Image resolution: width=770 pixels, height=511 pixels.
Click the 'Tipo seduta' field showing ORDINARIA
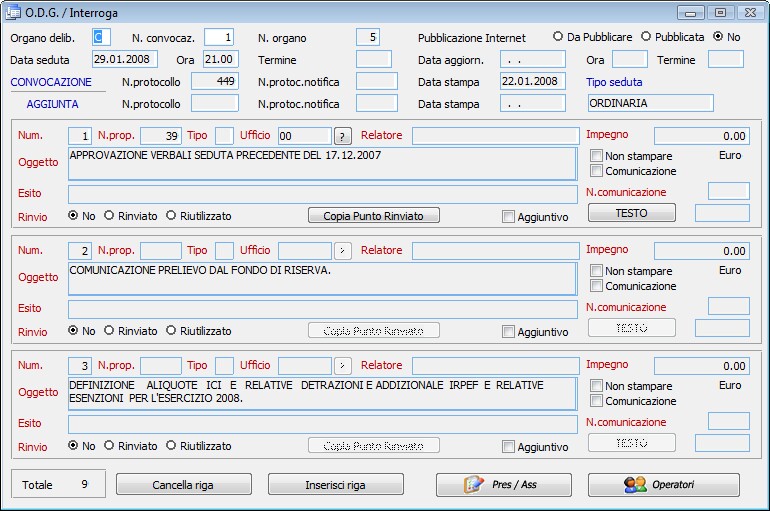pos(650,103)
